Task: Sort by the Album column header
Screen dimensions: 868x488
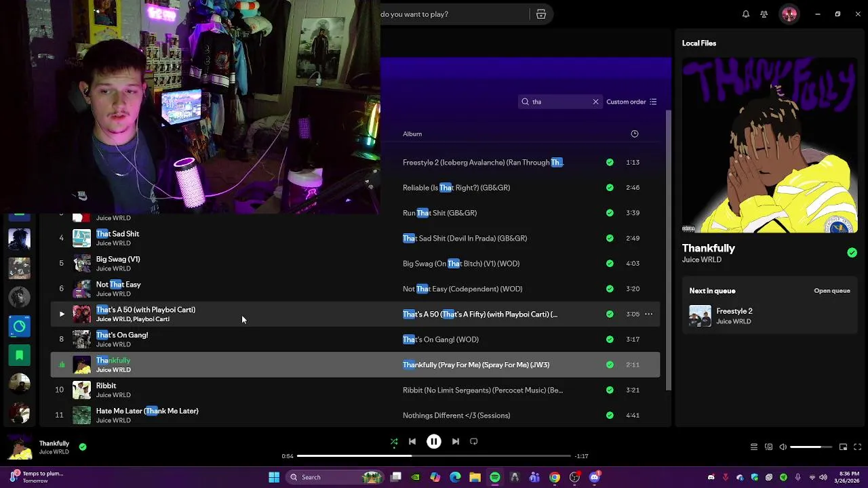Action: click(412, 134)
